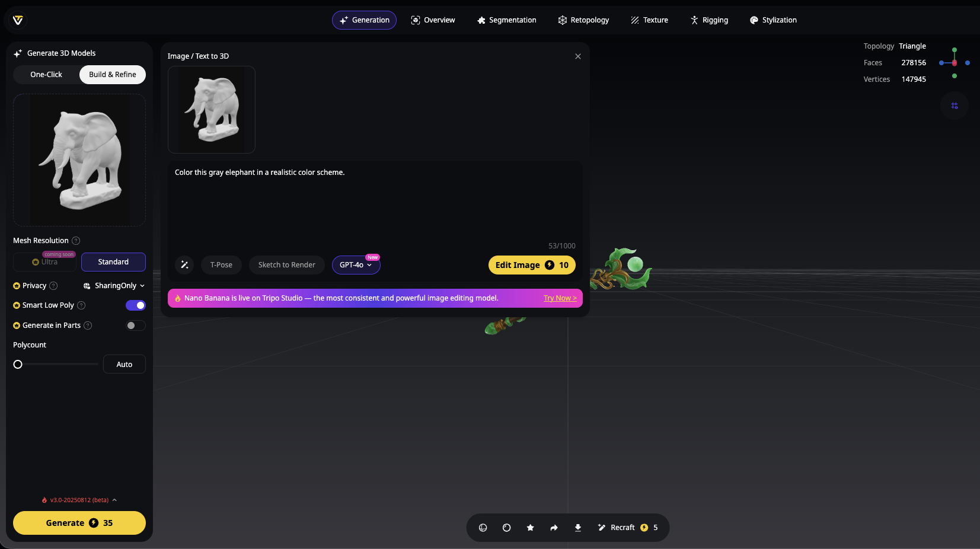Click the star favorite icon
This screenshot has height=549, width=980.
click(x=530, y=528)
